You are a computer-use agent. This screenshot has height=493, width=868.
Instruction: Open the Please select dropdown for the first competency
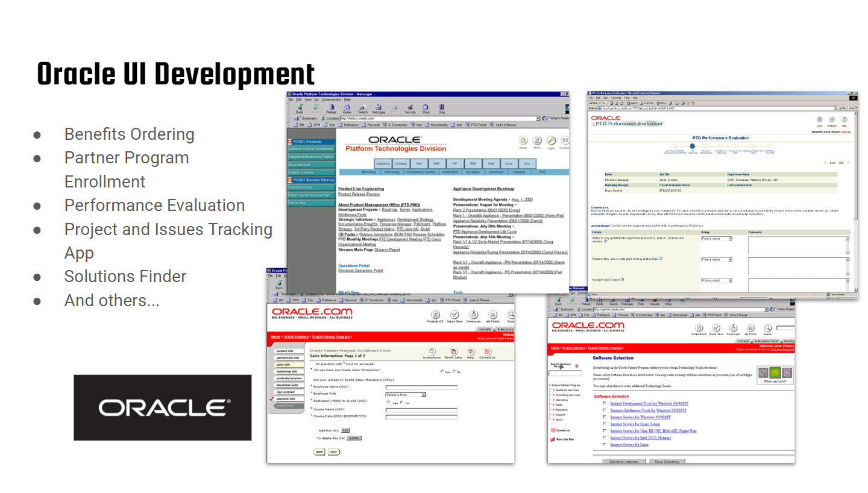tap(716, 239)
